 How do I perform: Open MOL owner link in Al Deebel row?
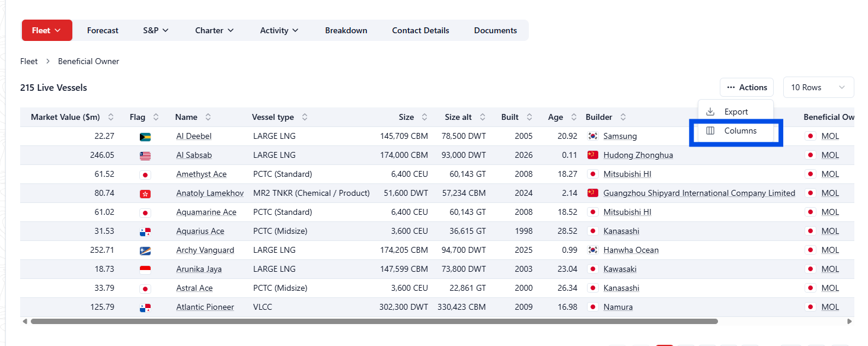[830, 136]
